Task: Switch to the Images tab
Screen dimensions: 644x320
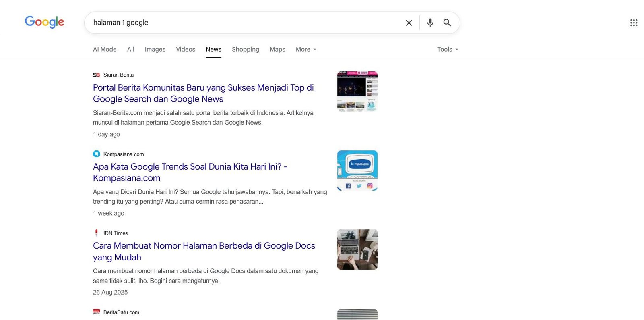Action: (x=155, y=49)
